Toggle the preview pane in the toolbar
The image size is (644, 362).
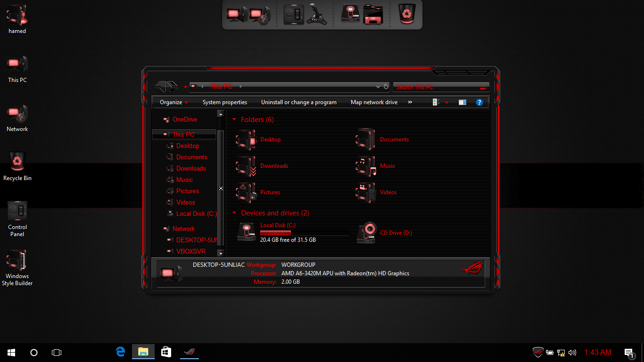point(462,102)
